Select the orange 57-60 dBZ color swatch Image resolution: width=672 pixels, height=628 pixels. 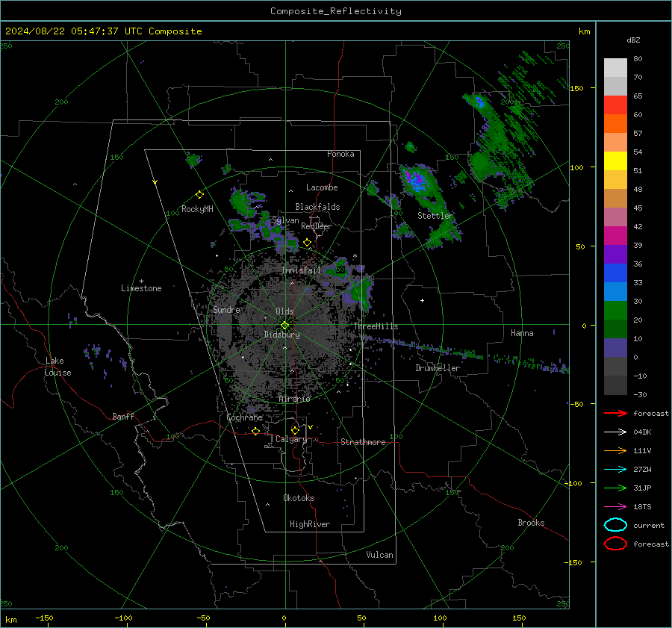tap(615, 124)
